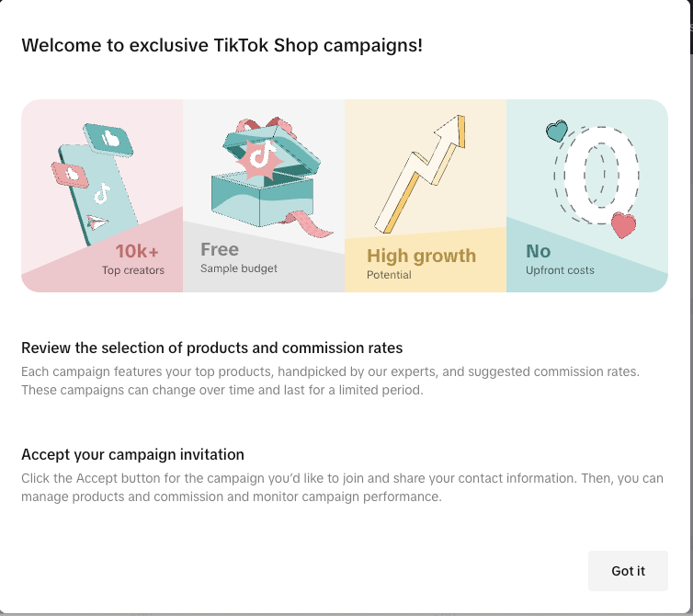
Task: Click the Got it button
Action: (628, 571)
